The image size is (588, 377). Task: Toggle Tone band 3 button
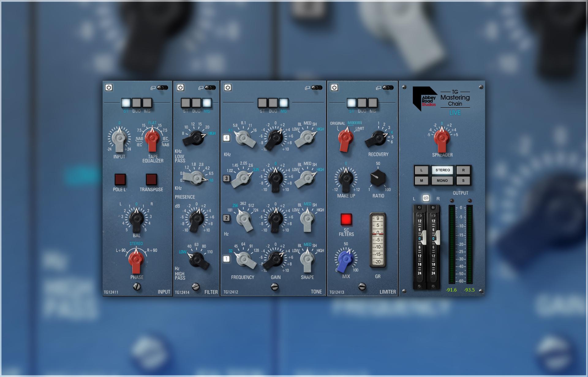tap(226, 178)
